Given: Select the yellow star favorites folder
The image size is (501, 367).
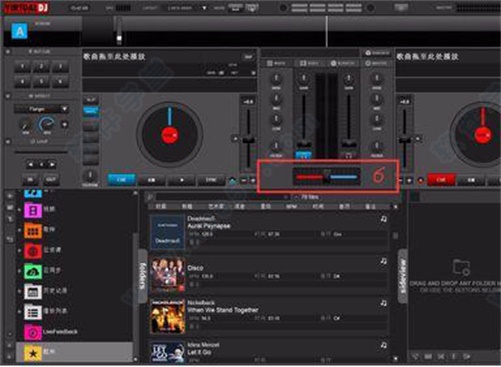Looking at the screenshot, I should click(x=33, y=353).
